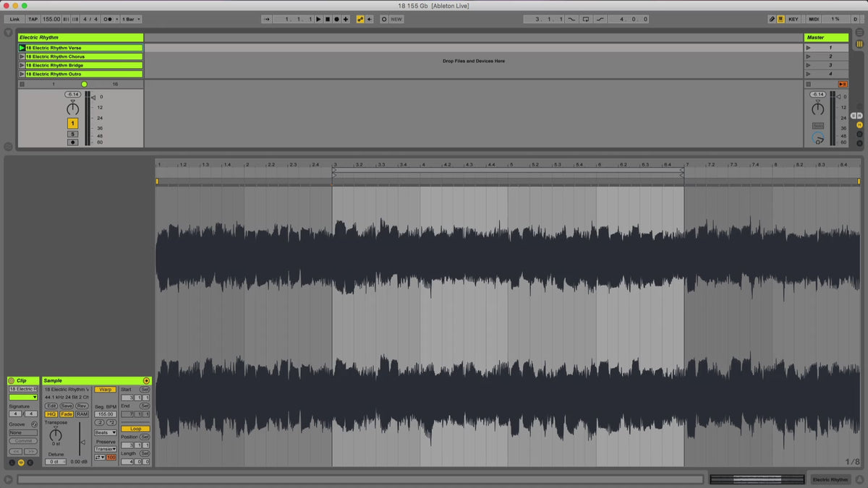Toggle the HiQ sample mode
The height and width of the screenshot is (488, 868).
pos(51,414)
